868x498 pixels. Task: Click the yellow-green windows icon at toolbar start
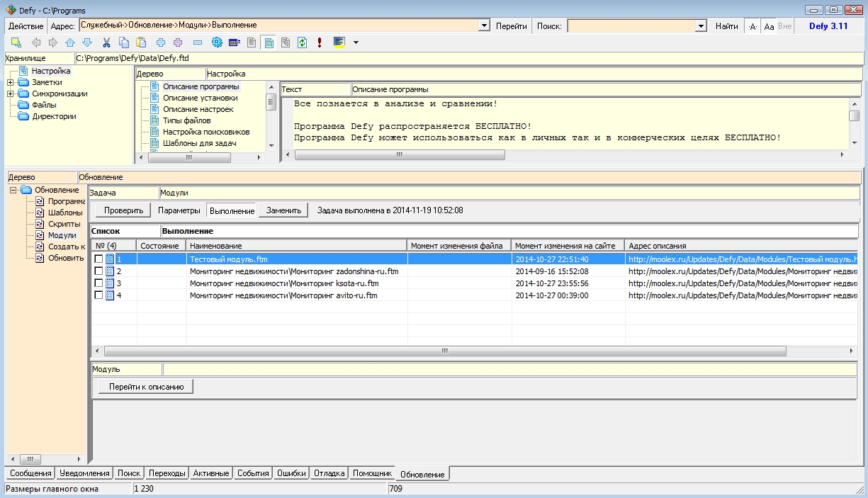pos(16,43)
